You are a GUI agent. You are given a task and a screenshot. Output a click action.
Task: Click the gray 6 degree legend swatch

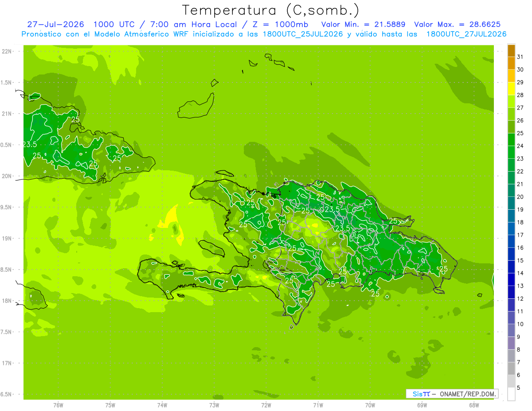coord(511,369)
